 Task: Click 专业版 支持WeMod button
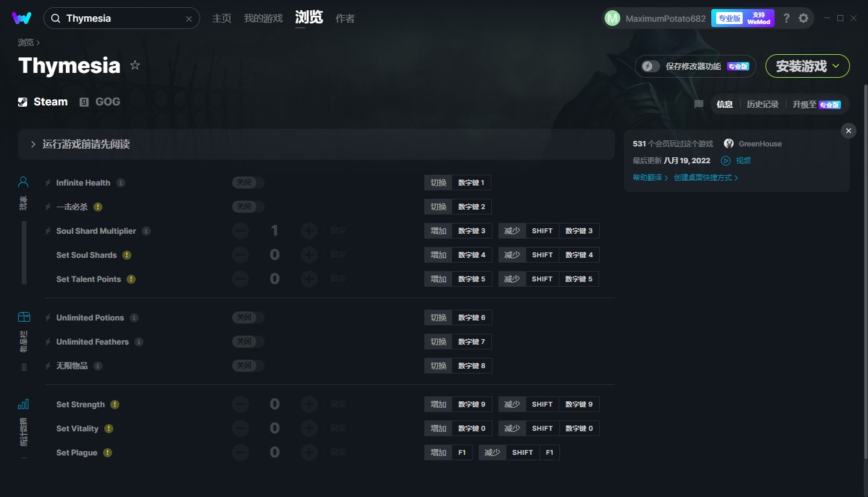(743, 19)
